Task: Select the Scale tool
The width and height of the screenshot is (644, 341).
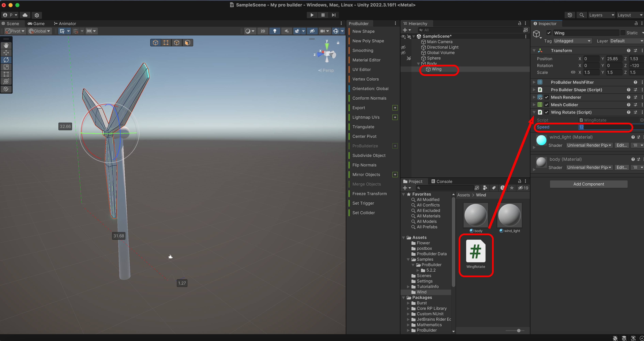Action: click(6, 67)
